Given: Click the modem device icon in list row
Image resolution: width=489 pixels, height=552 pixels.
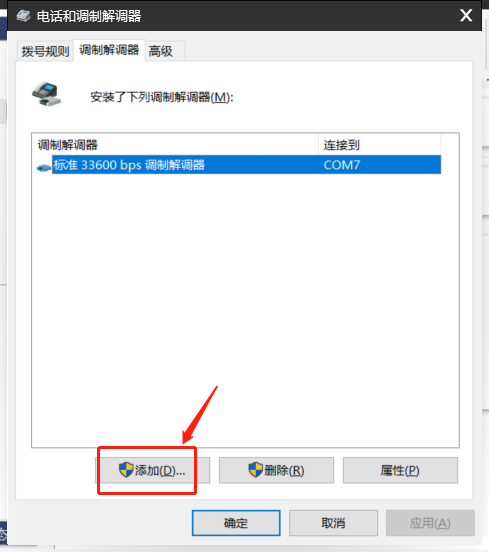Looking at the screenshot, I should click(44, 168).
